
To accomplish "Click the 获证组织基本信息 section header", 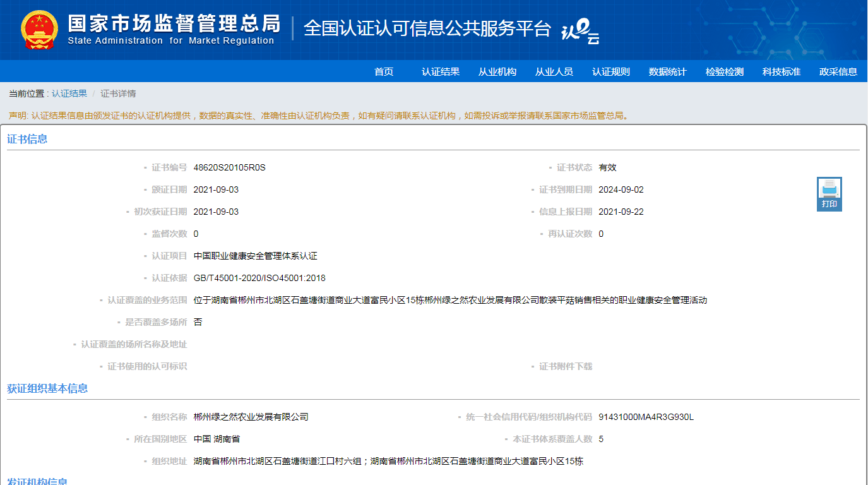I will coord(47,388).
